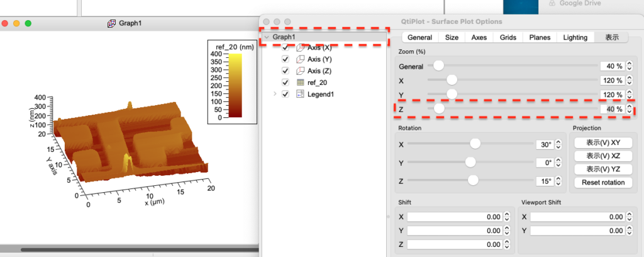Toggle the Legend1 checkbox
Image resolution: width=644 pixels, height=257 pixels.
click(x=286, y=94)
